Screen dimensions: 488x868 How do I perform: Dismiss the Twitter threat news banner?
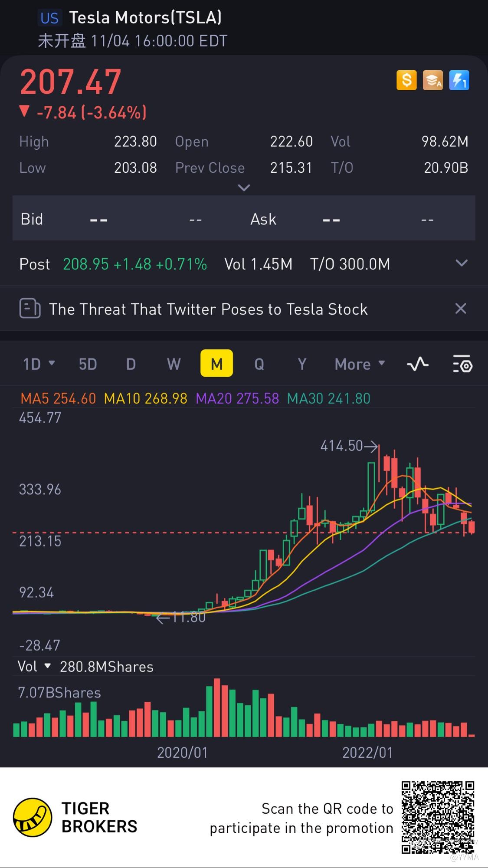(x=460, y=309)
